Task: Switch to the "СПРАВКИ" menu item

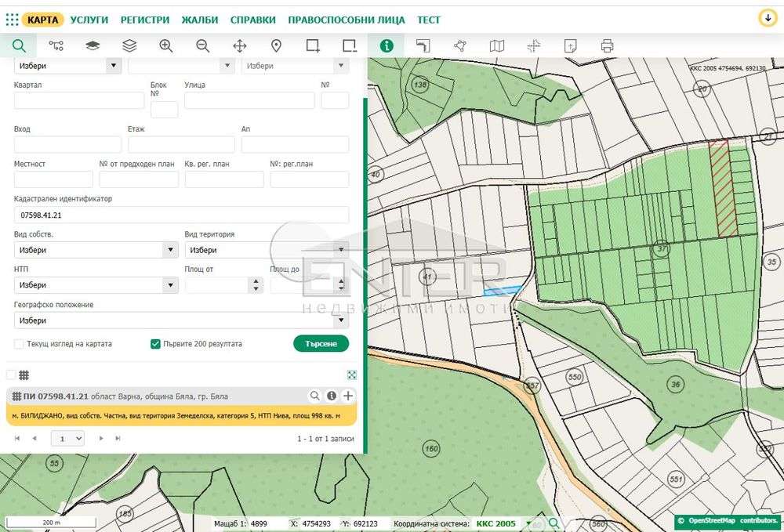Action: [x=253, y=20]
